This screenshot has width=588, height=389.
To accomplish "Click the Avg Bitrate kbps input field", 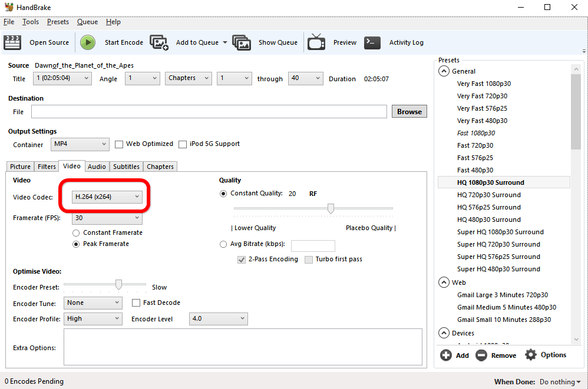I will (x=313, y=246).
